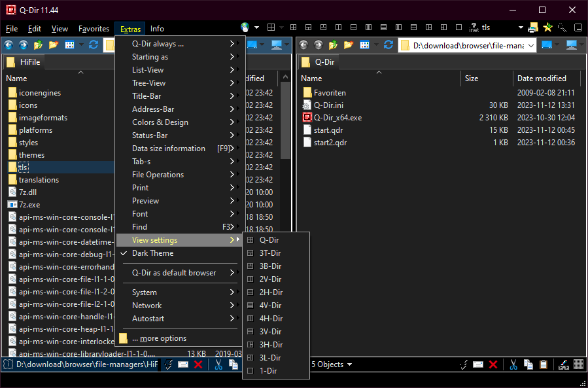Toggle the Dark Theme option
The width and height of the screenshot is (588, 388).
point(152,253)
